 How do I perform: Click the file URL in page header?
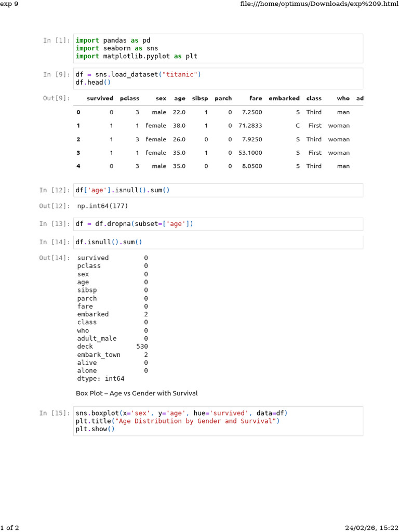click(x=320, y=4)
